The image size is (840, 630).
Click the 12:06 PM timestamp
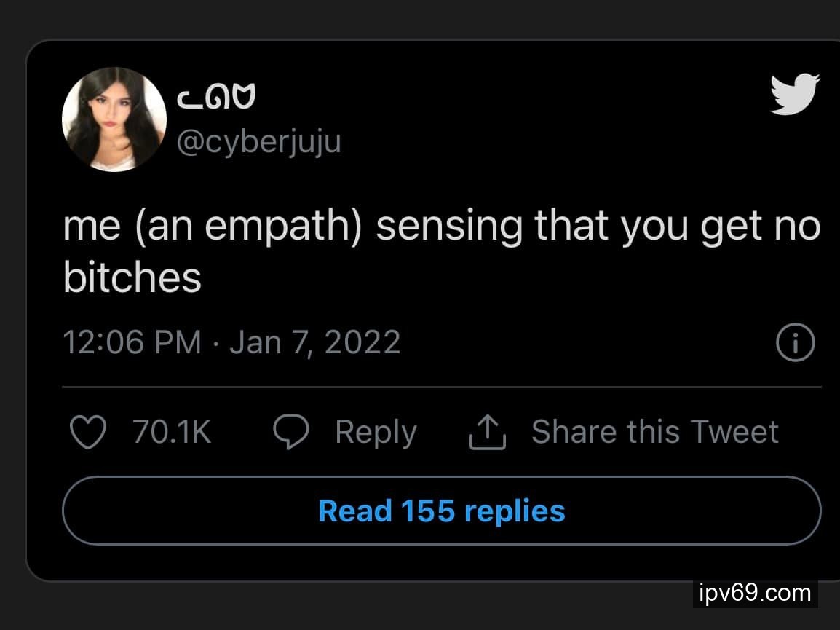click(x=132, y=342)
